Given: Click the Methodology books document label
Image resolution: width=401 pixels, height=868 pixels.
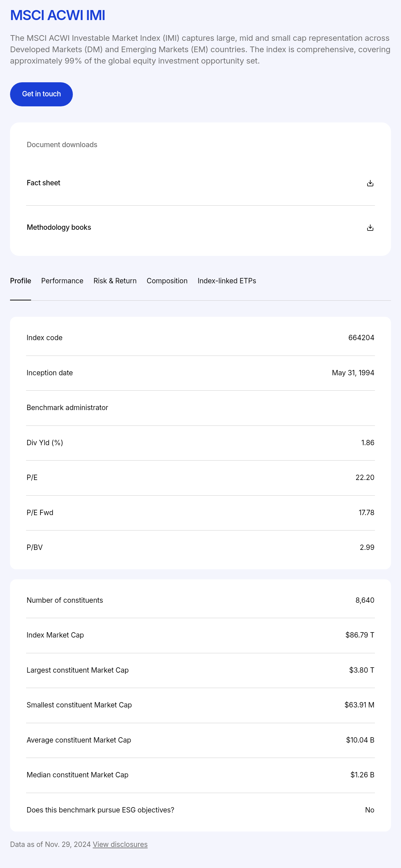Looking at the screenshot, I should coord(59,227).
